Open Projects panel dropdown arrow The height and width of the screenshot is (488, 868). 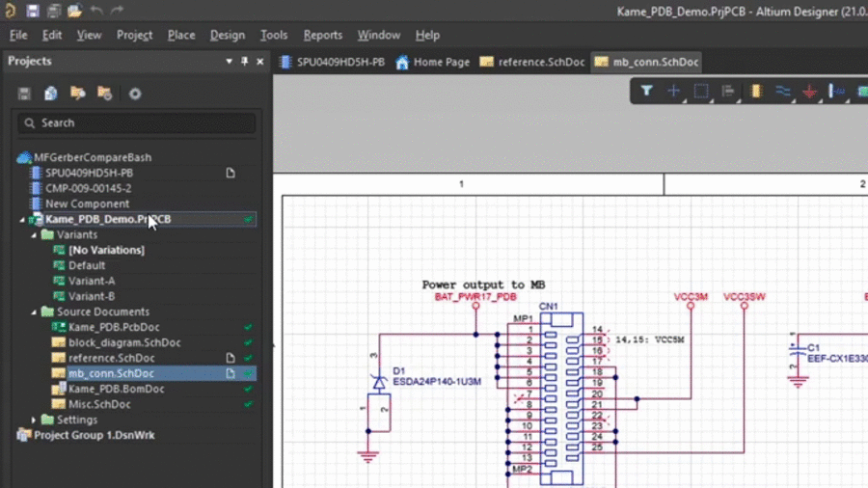[229, 61]
